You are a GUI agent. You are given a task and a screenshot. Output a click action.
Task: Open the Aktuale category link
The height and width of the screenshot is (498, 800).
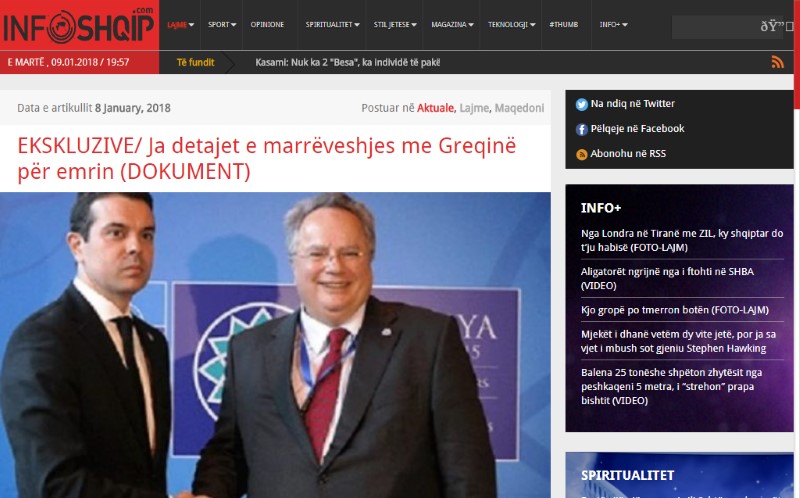[x=435, y=108]
